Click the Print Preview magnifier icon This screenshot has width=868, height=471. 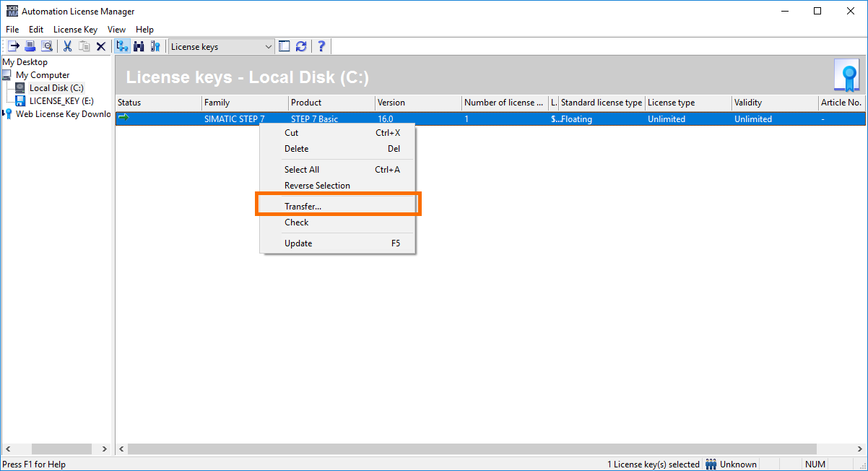tap(47, 46)
